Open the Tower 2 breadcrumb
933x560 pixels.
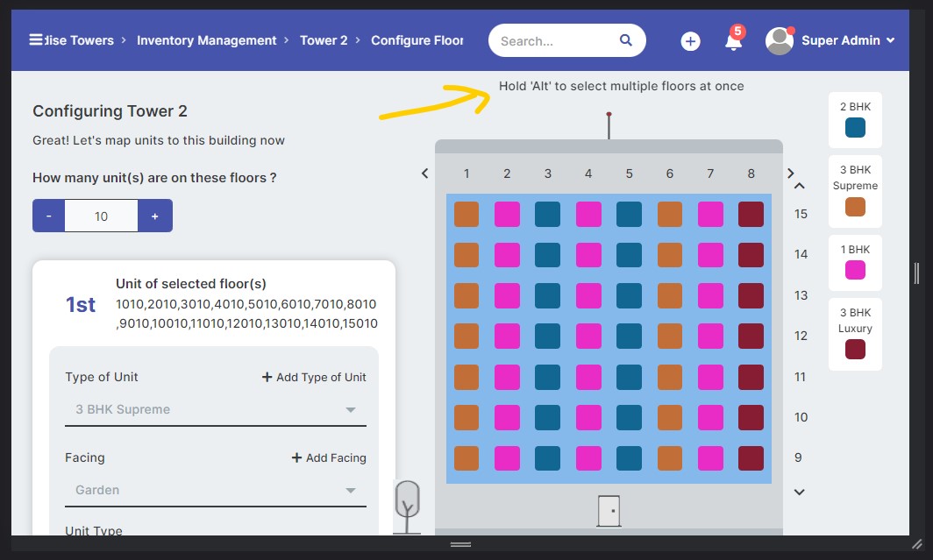click(324, 40)
